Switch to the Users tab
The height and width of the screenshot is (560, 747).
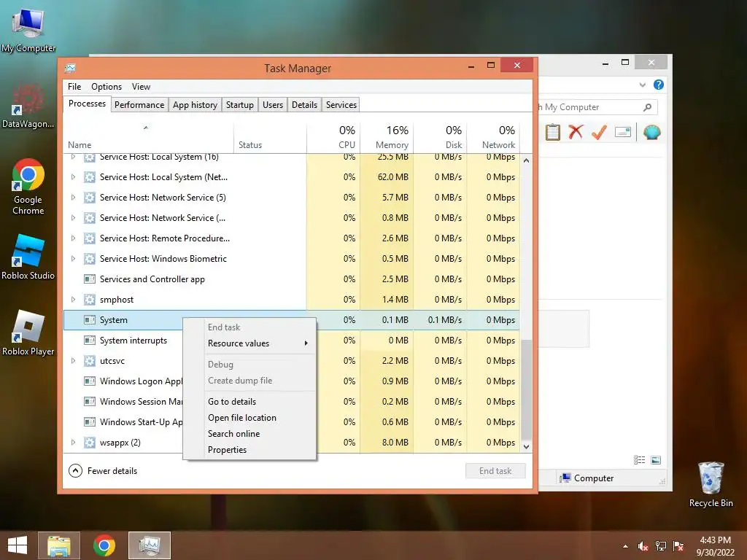(273, 105)
